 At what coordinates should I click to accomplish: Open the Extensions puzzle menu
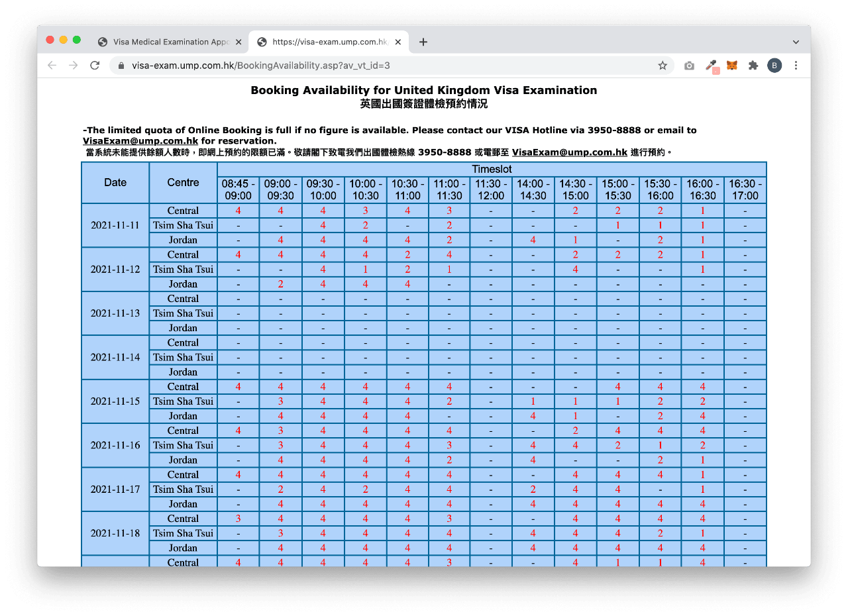pyautogui.click(x=753, y=66)
